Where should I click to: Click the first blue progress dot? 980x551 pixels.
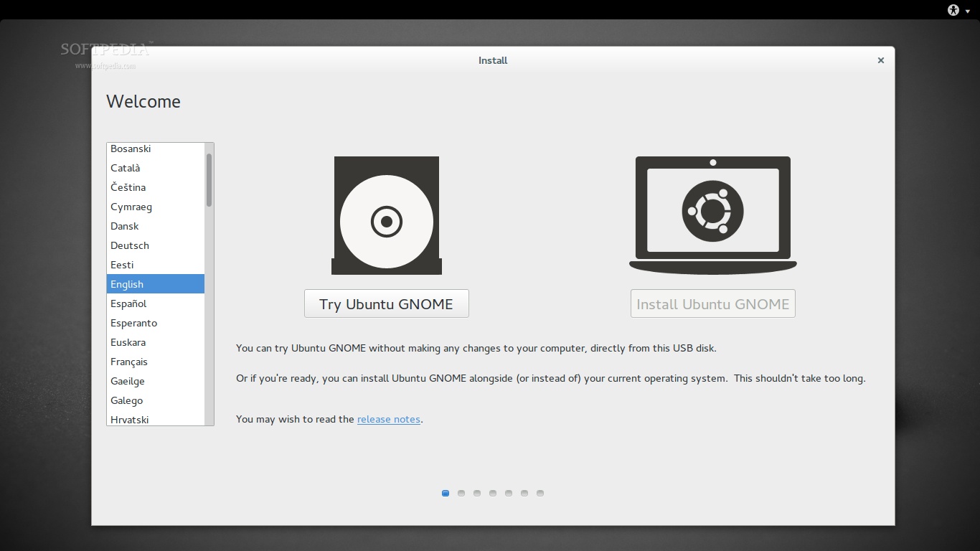(446, 493)
